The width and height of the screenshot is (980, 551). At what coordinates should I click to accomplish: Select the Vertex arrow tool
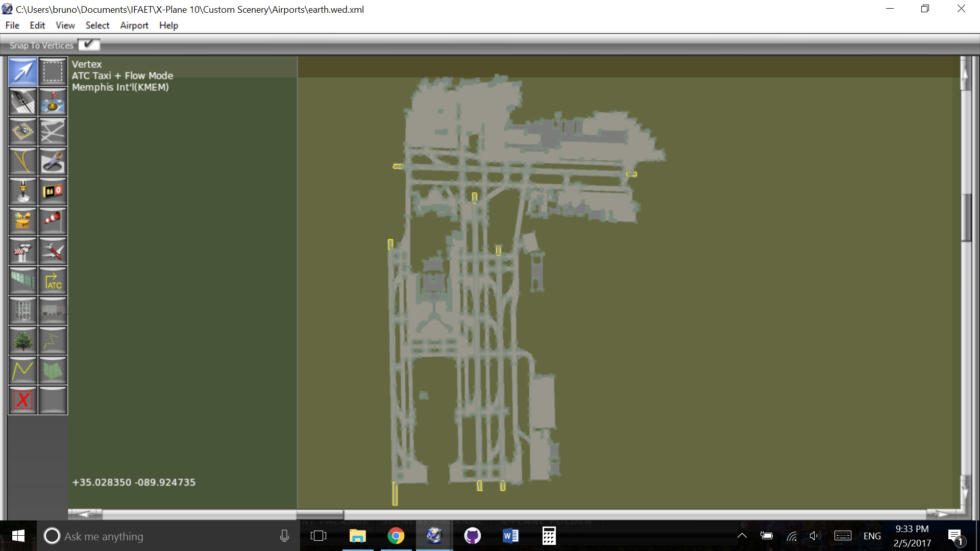[x=23, y=71]
